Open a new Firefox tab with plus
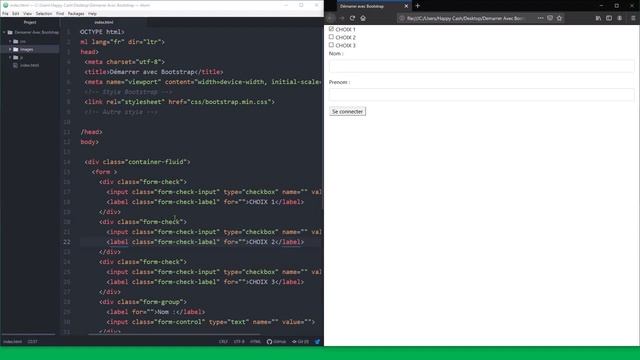Viewport: 640px width, 360px height. pos(418,6)
